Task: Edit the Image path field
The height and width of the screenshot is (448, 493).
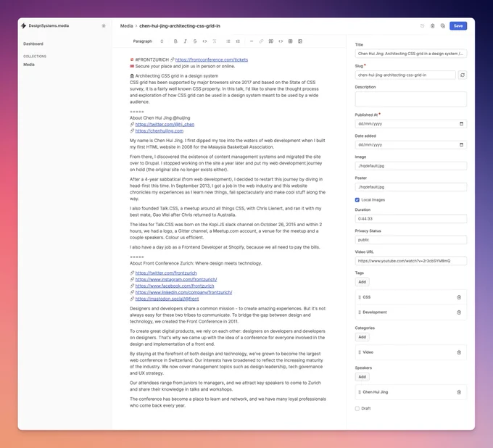Action: click(x=411, y=166)
